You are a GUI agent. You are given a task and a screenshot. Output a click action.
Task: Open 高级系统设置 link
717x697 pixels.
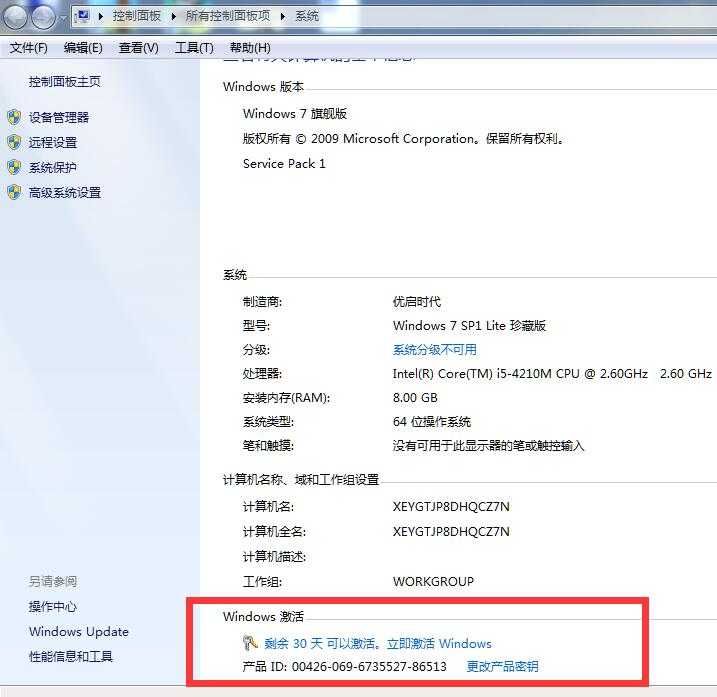[x=65, y=193]
